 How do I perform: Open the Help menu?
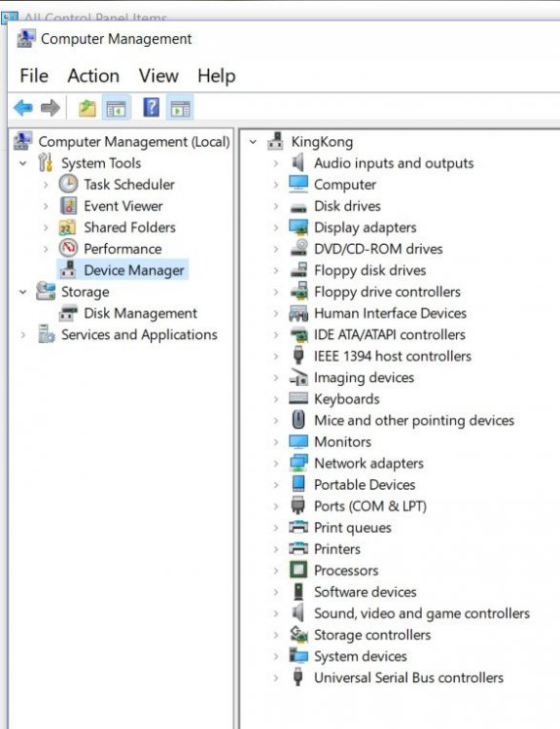[216, 75]
